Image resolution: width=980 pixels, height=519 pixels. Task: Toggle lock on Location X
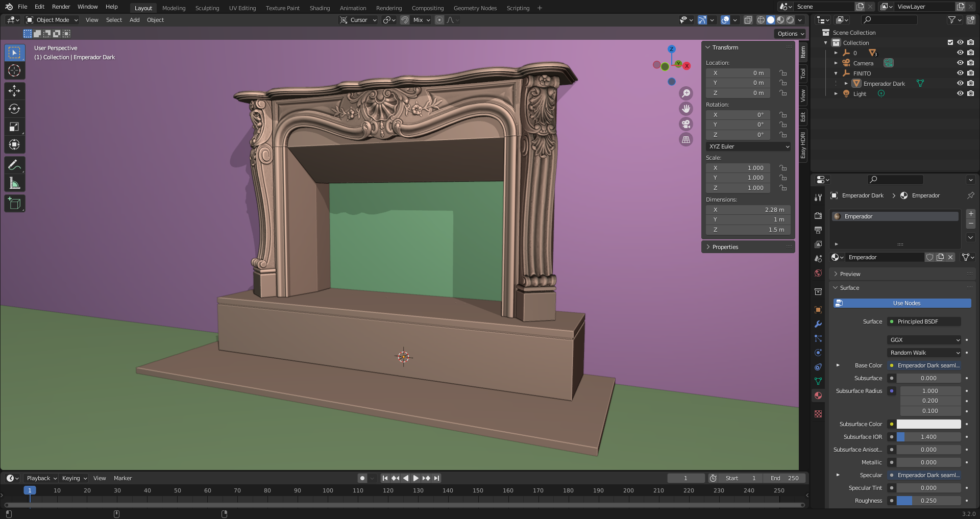[782, 73]
